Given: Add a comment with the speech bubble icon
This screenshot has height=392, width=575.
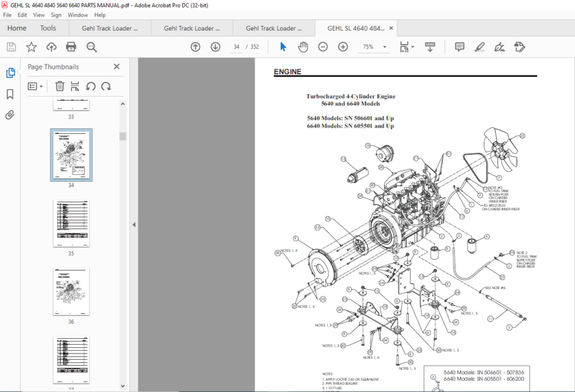Looking at the screenshot, I should coord(459,47).
